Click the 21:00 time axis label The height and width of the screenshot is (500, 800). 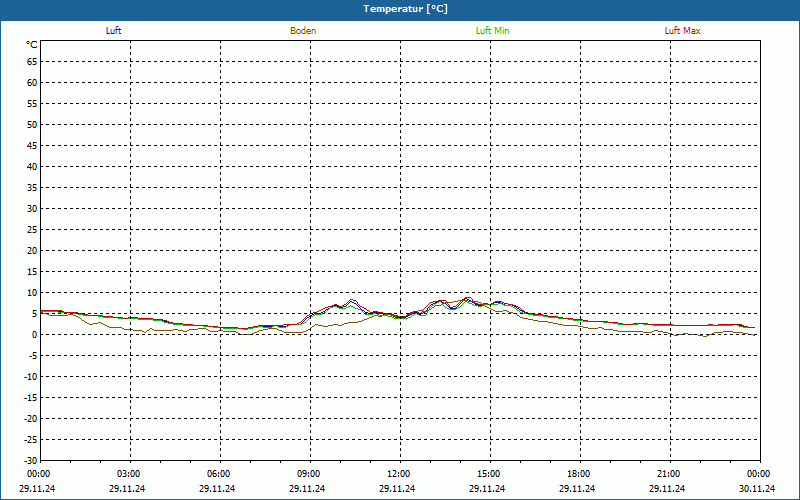tap(667, 474)
